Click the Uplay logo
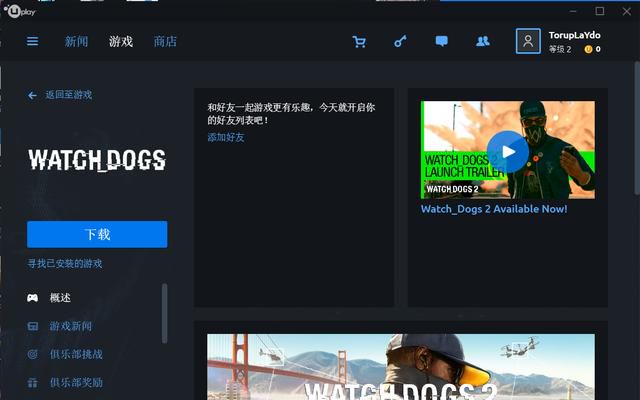Screen dimensions: 640x400 coord(20,11)
